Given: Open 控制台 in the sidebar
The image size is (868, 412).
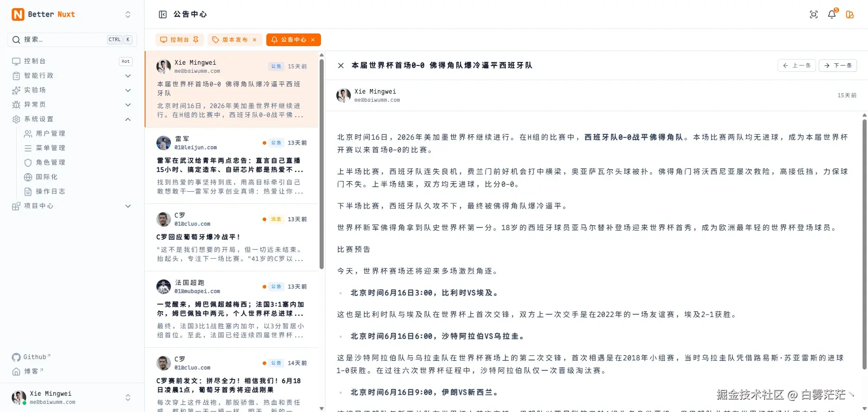Looking at the screenshot, I should 72,61.
